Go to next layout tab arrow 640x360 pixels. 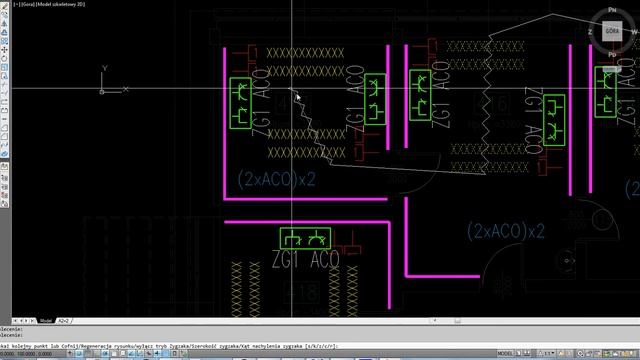27,321
